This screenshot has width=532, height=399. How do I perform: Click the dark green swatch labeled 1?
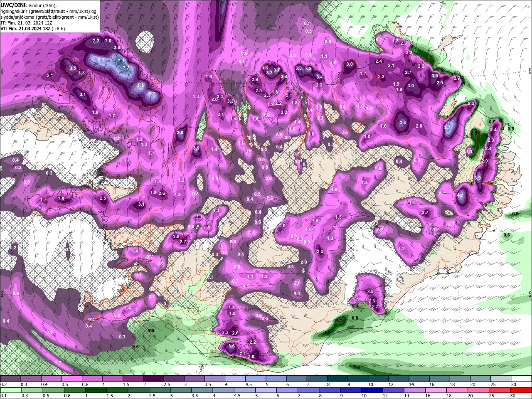pos(95,390)
